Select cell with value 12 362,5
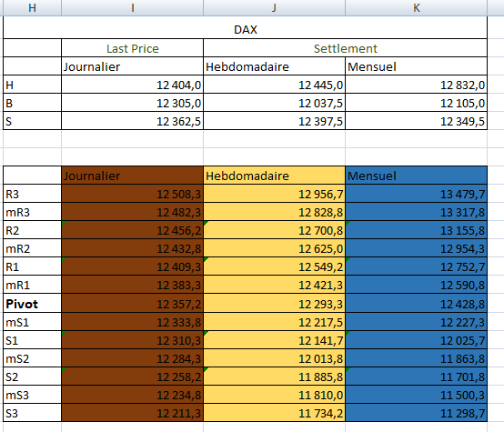This screenshot has height=432, width=504. pos(133,121)
